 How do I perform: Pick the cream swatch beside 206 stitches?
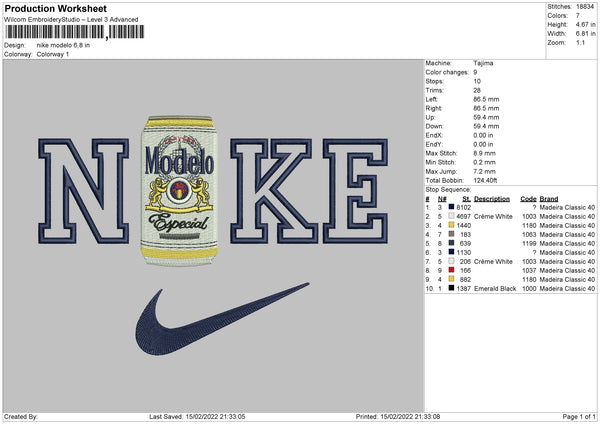point(451,261)
